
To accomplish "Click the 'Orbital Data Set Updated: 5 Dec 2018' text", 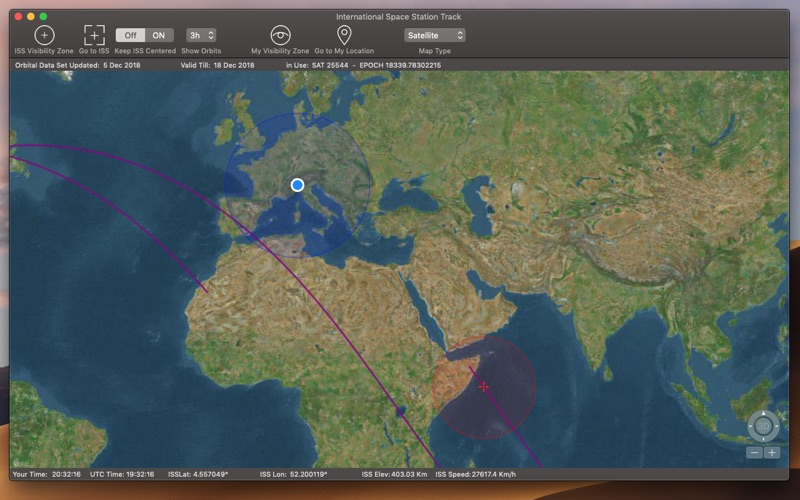I will 78,65.
